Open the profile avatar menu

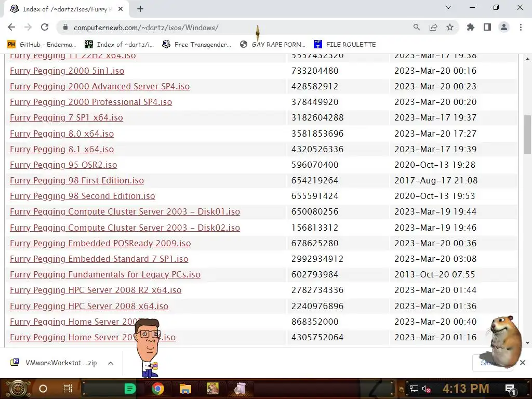tap(504, 27)
